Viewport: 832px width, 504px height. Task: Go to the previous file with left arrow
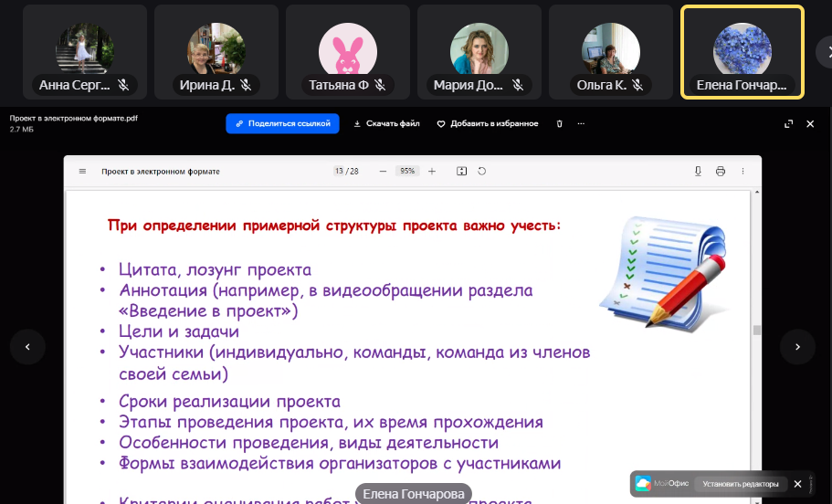pyautogui.click(x=27, y=347)
